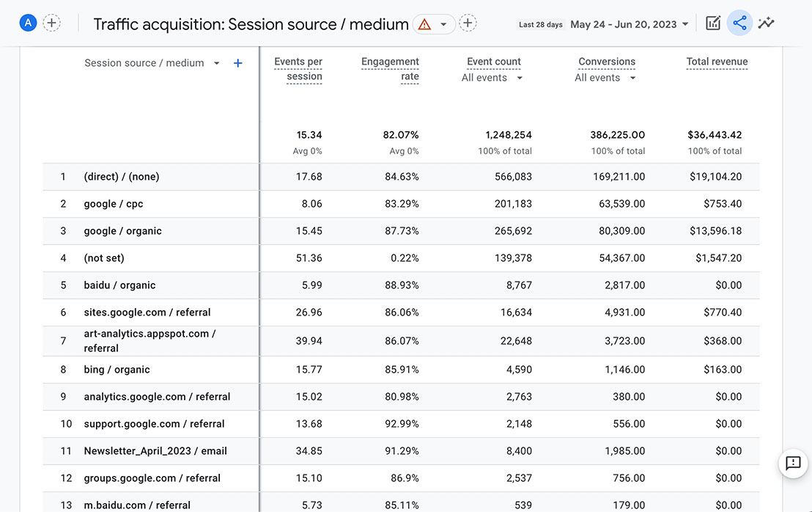Viewport: 812px width, 512px height.
Task: Open the customize report (edit chart) icon
Action: pyautogui.click(x=713, y=23)
